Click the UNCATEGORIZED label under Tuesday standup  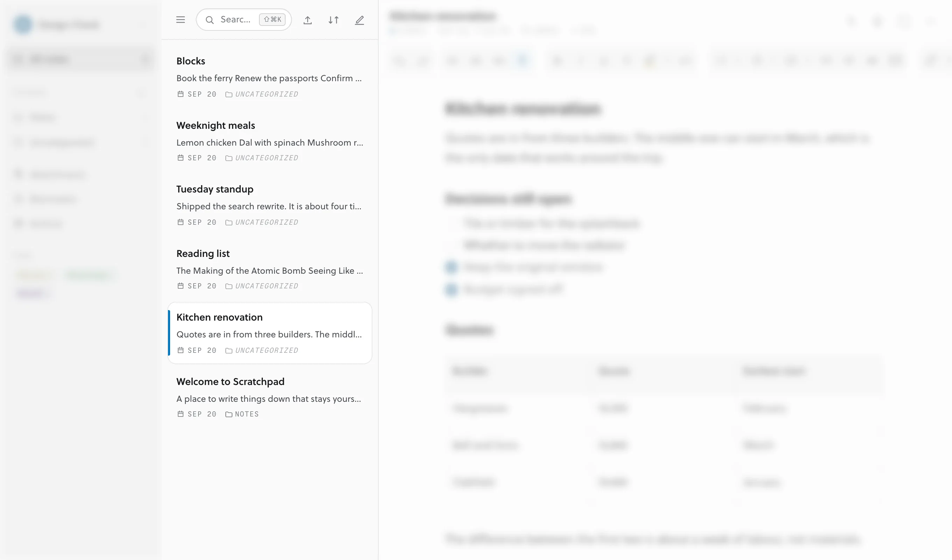[x=267, y=222]
